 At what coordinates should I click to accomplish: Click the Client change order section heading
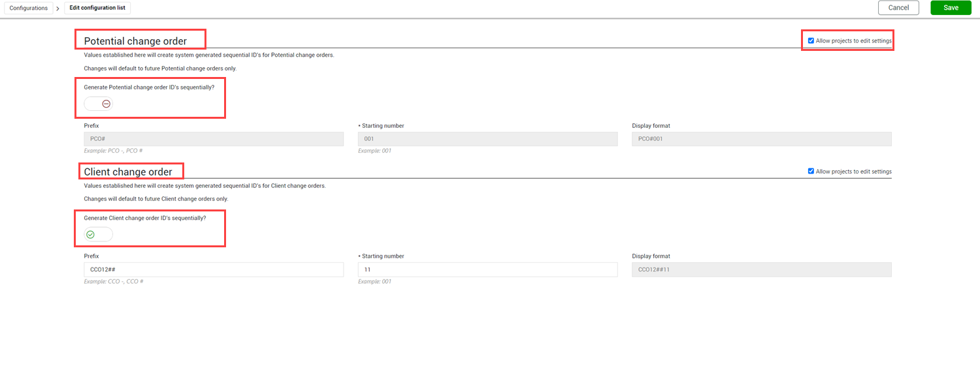pos(128,172)
